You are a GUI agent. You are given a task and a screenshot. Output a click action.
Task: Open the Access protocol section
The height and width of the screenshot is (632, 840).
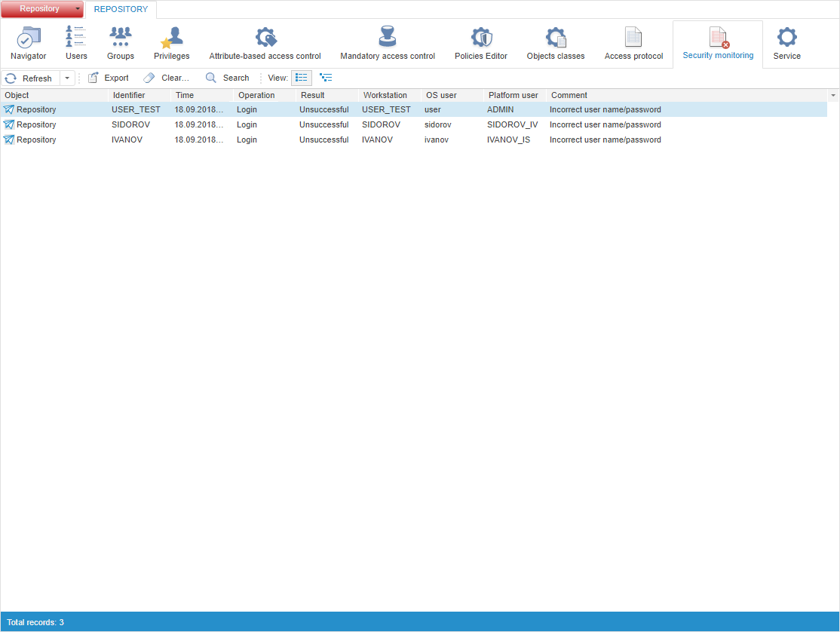(633, 44)
